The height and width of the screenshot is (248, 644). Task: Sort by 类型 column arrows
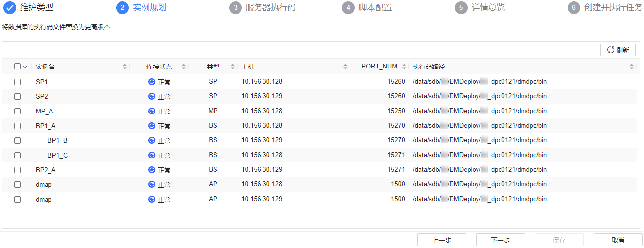[x=233, y=67]
